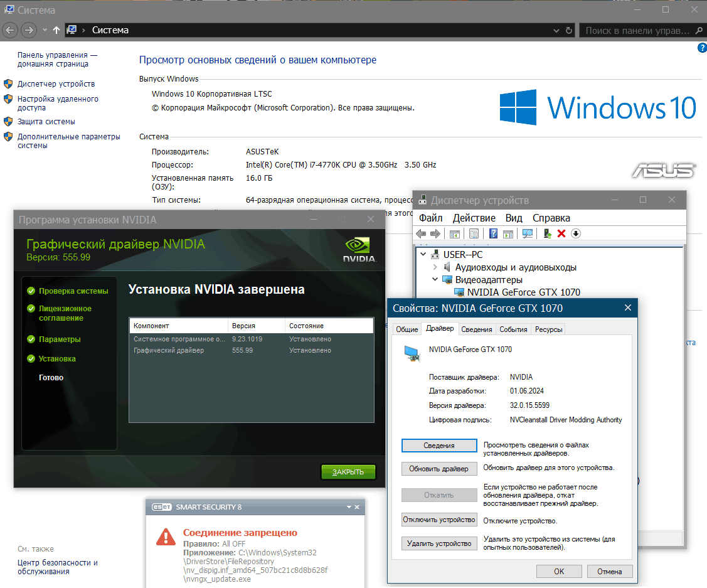Switch to the Общие tab

(x=407, y=329)
